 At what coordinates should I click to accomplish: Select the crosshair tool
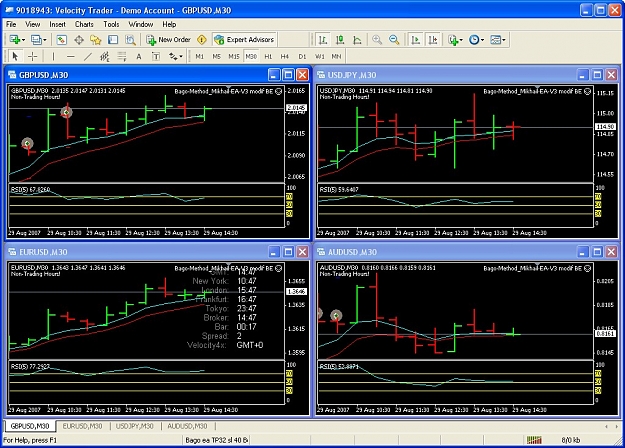point(32,57)
